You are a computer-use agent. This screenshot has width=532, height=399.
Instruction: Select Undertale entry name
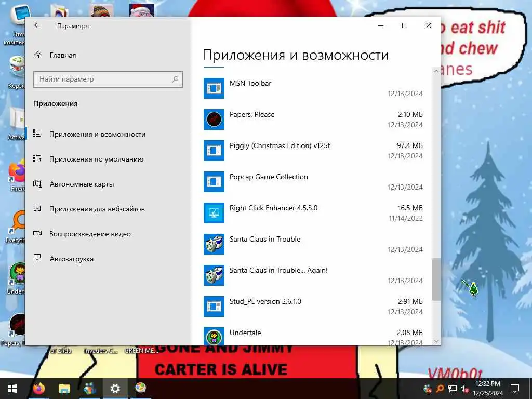pyautogui.click(x=245, y=333)
